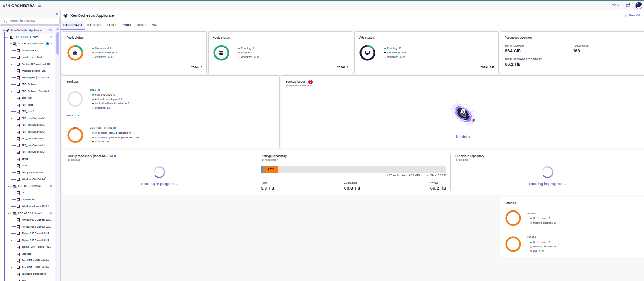644x281 pixels.
Task: Open the VM tab
Action: coord(154,25)
